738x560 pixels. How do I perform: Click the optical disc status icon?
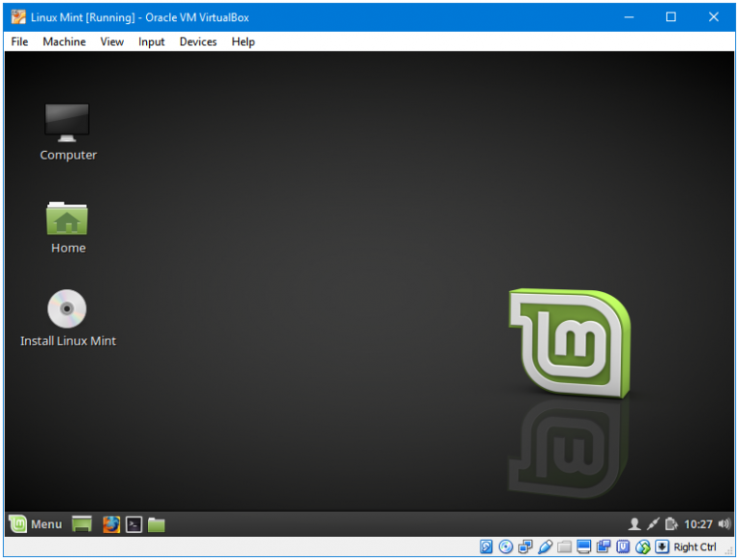[506, 547]
